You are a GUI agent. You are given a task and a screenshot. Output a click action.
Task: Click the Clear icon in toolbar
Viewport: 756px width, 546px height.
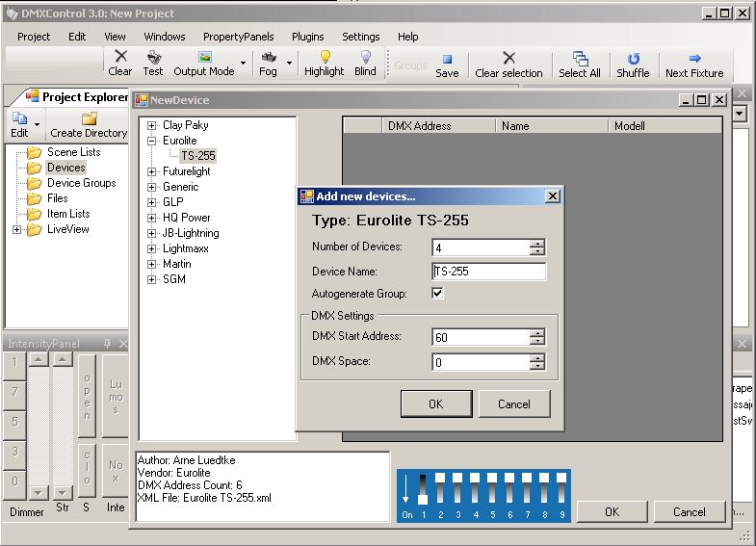click(120, 57)
